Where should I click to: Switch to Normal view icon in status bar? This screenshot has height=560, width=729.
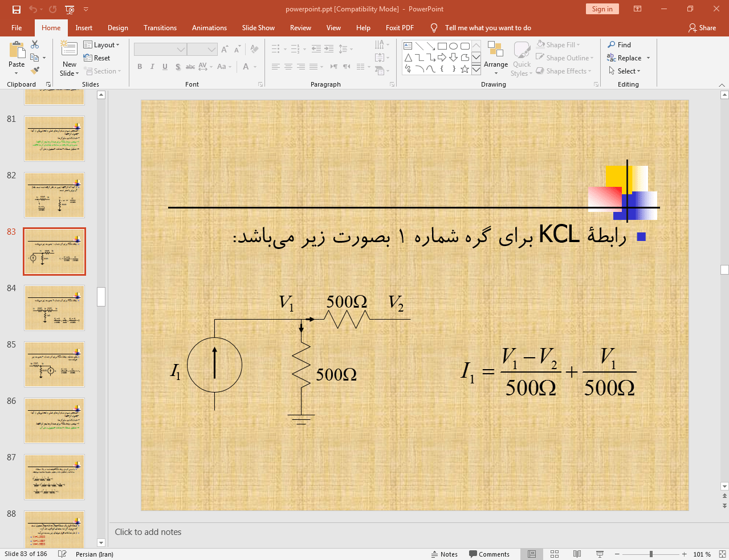[532, 554]
